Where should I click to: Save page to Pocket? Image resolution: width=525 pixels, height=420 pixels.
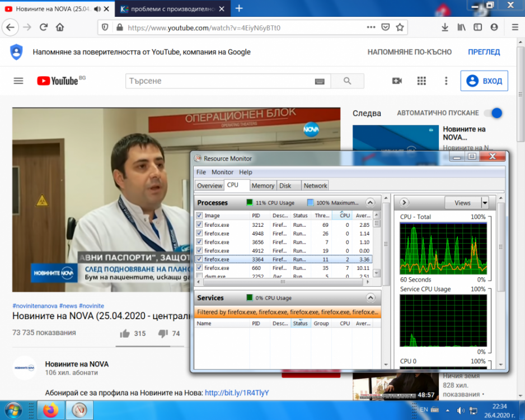point(386,27)
